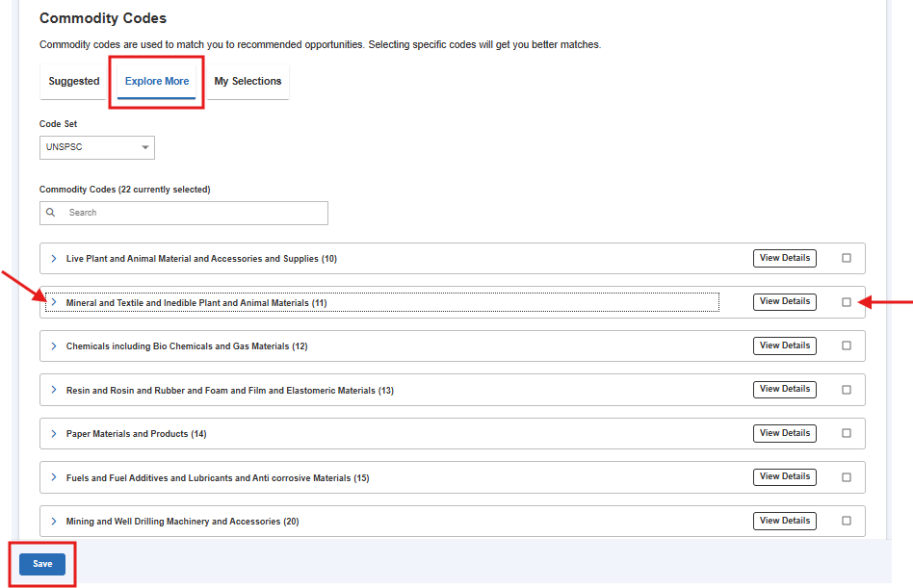Enable the Fuels and Fuel Additives checkbox
Screen dimensions: 913x588
point(846,477)
